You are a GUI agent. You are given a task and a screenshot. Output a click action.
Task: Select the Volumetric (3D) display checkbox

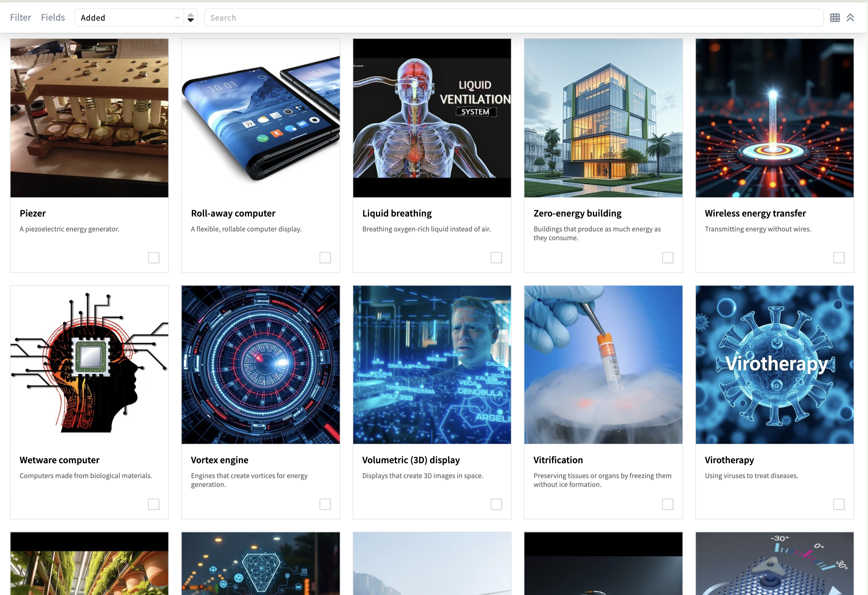496,504
